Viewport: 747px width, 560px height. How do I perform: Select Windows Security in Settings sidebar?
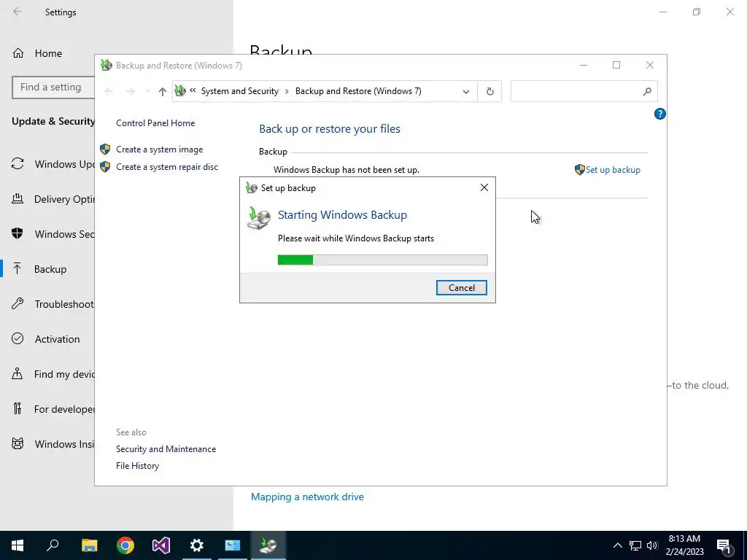coord(47,234)
